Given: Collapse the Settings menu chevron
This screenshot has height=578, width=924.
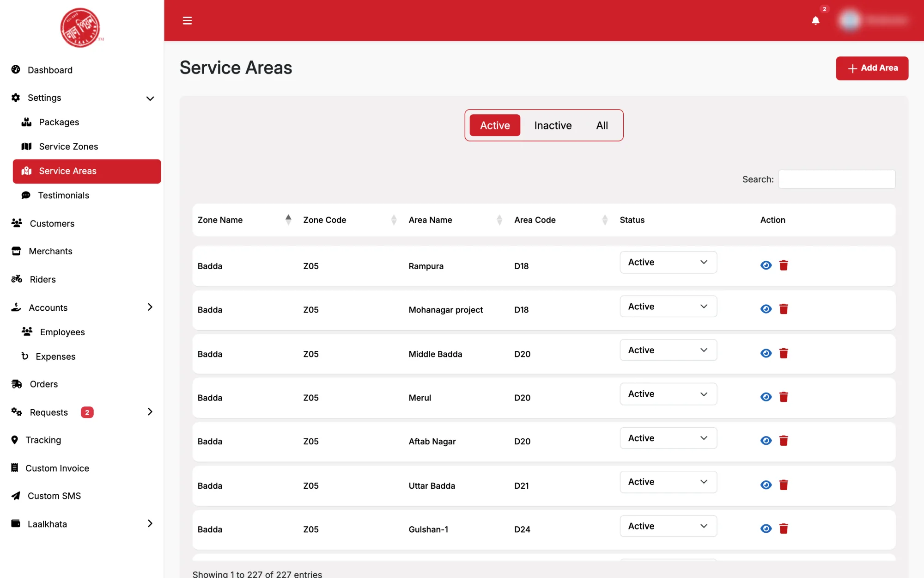Looking at the screenshot, I should [150, 98].
